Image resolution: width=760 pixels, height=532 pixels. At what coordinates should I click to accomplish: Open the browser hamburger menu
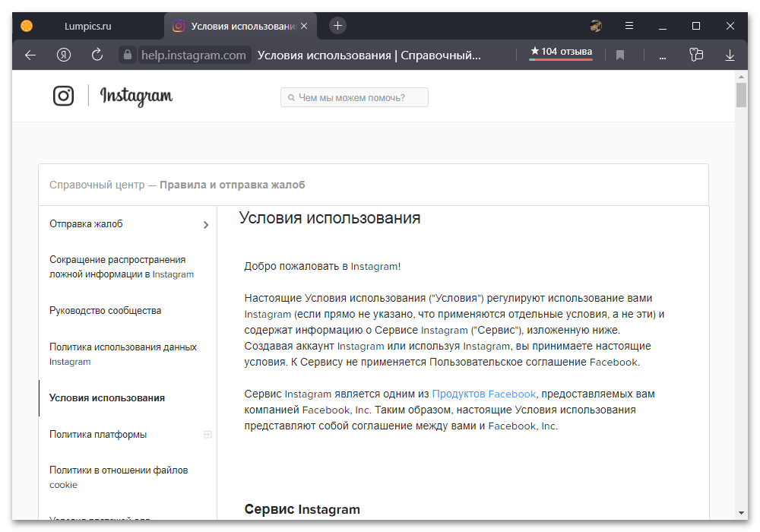[x=629, y=25]
